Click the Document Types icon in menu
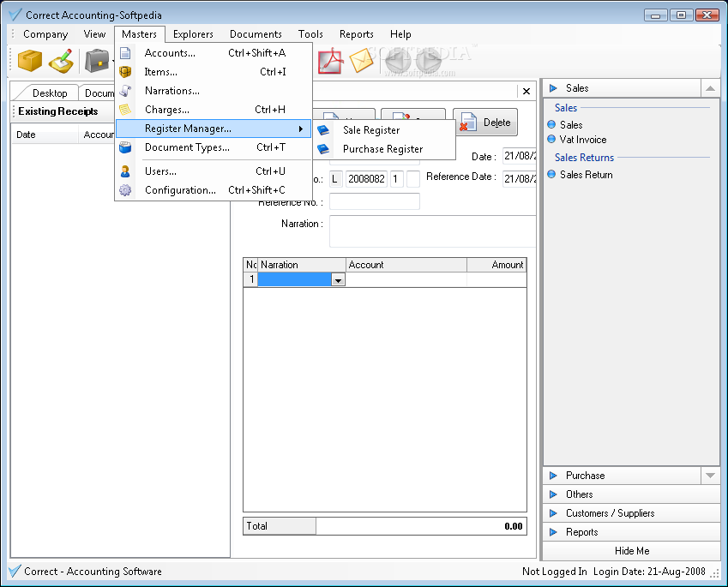The height and width of the screenshot is (587, 728). [x=125, y=147]
